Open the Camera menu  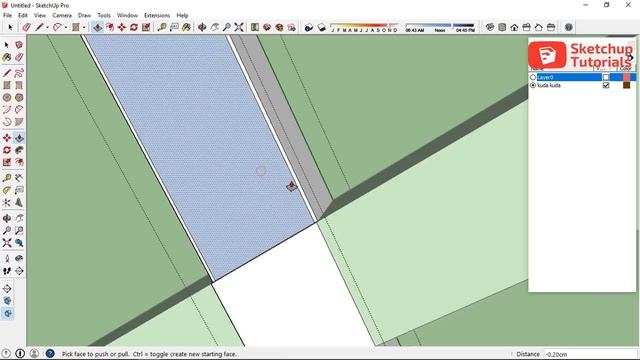62,16
